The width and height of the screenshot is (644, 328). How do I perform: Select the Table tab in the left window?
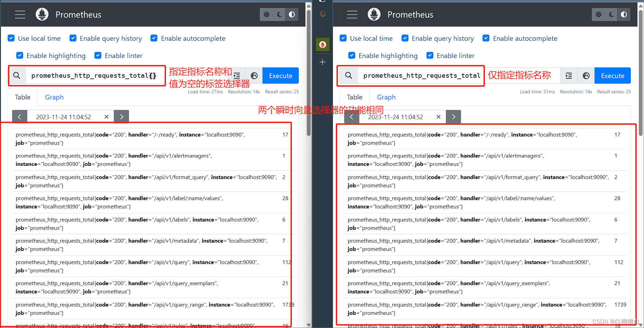[x=23, y=97]
